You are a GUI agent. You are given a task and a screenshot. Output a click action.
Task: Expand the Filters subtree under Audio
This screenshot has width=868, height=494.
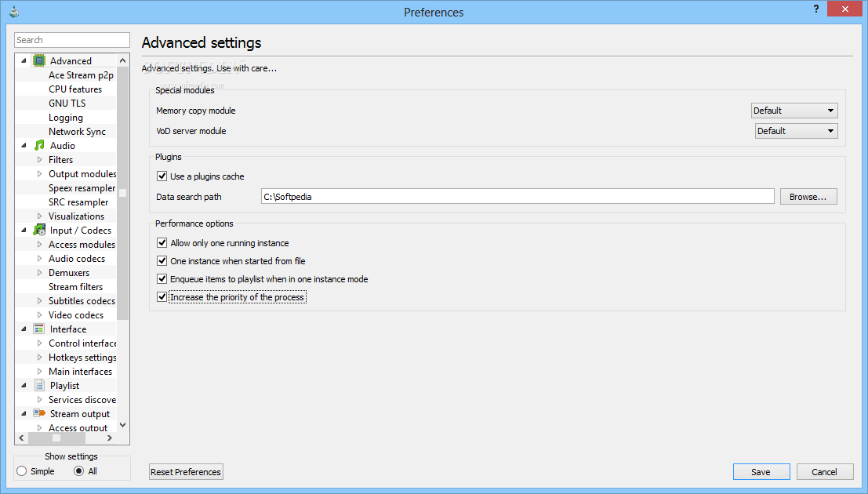[x=39, y=159]
